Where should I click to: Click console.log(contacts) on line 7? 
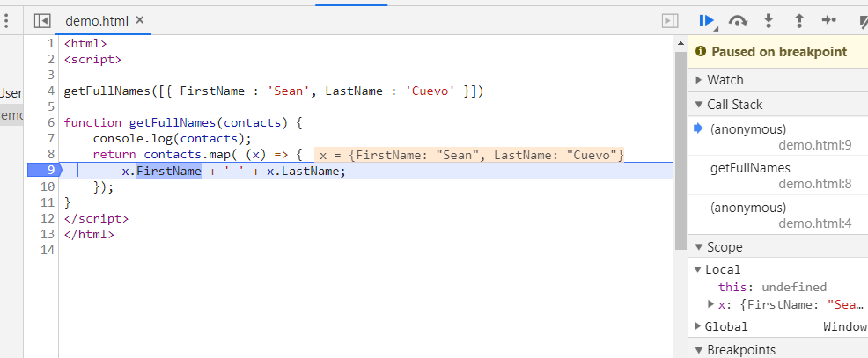(173, 138)
